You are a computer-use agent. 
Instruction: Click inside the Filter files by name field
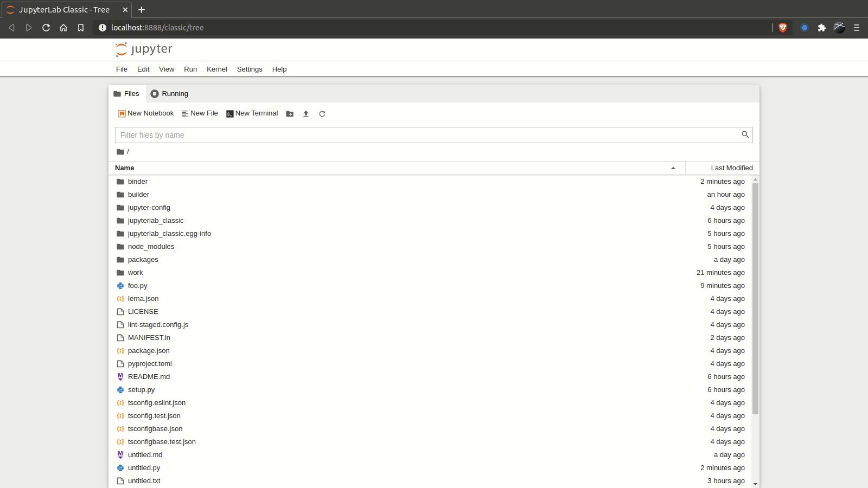click(x=380, y=134)
